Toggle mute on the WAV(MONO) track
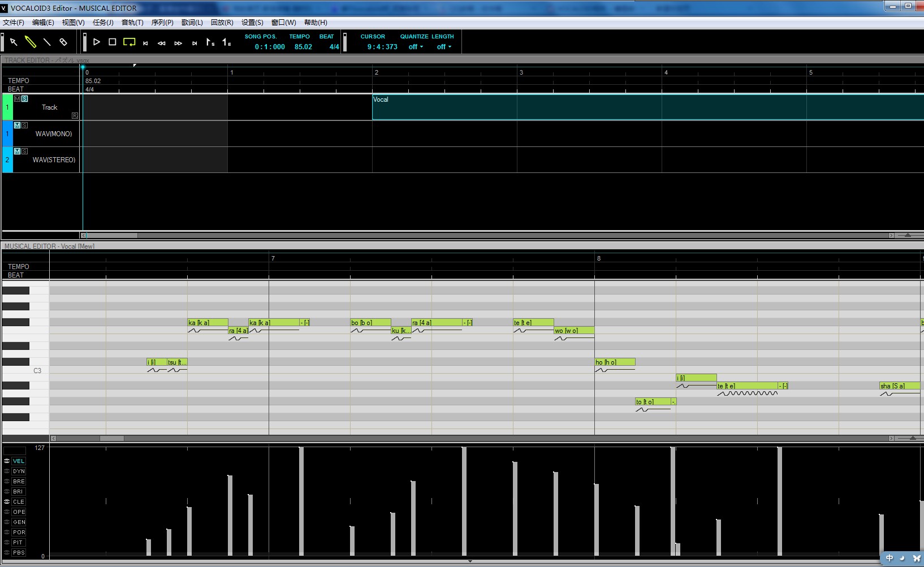The width and height of the screenshot is (924, 567). [x=17, y=125]
